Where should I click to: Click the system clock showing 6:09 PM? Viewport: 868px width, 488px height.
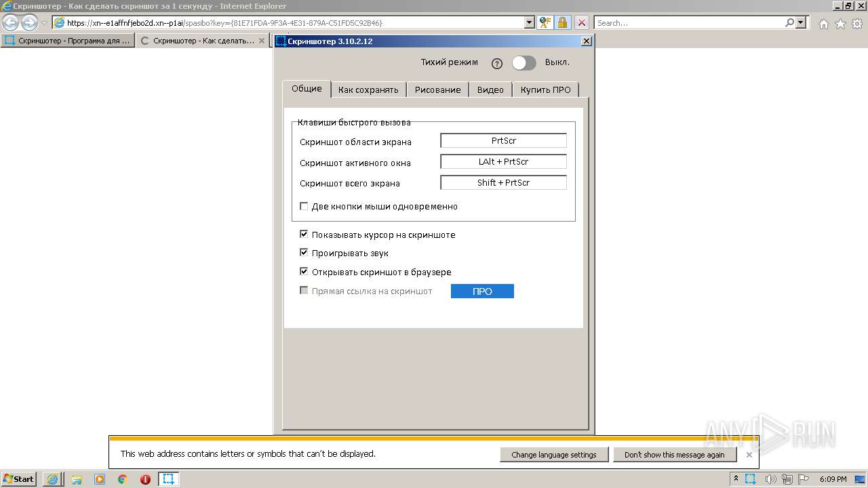tap(833, 479)
